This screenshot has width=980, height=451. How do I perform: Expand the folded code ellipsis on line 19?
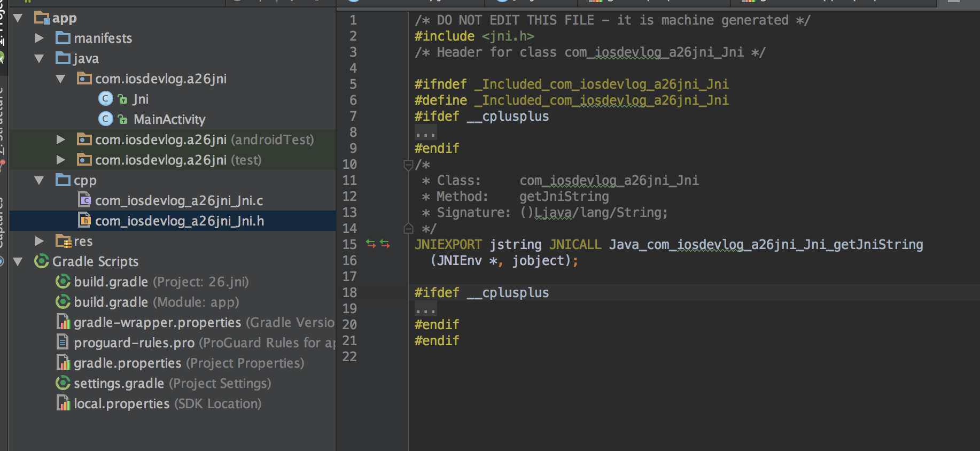click(x=426, y=309)
